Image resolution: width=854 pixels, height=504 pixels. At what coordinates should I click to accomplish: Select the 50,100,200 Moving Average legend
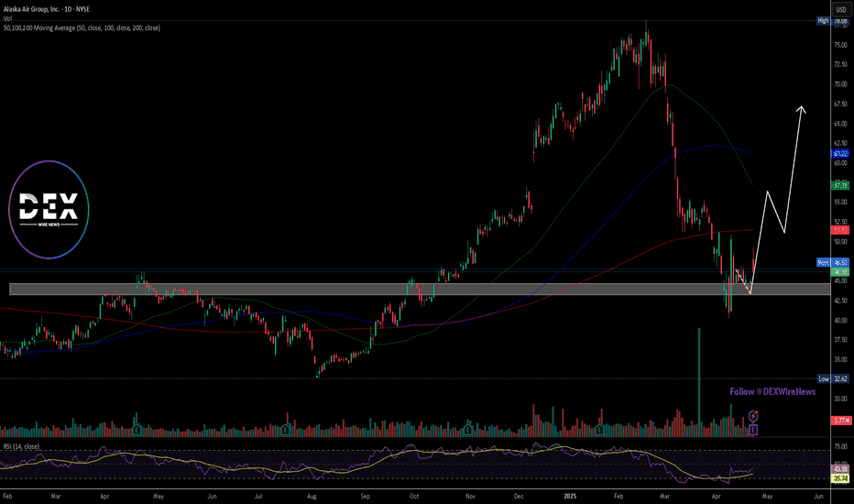(82, 27)
